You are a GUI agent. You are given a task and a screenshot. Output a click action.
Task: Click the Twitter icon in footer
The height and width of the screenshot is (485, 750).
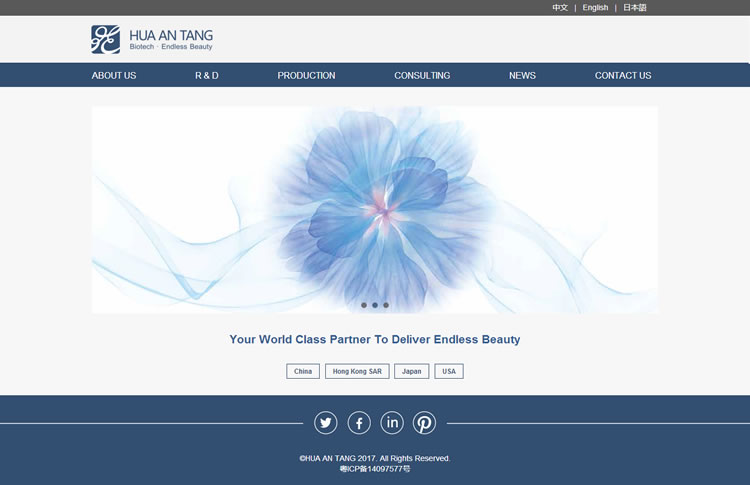(x=326, y=423)
